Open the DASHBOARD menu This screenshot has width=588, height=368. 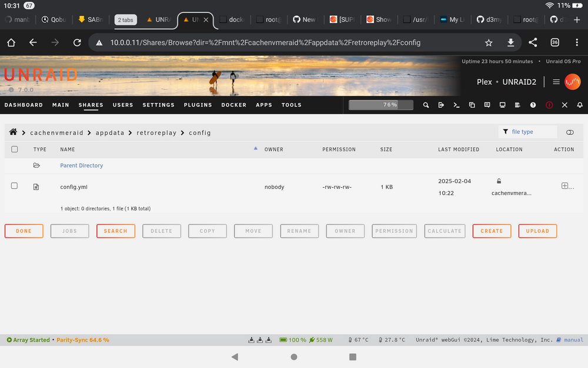tap(24, 105)
